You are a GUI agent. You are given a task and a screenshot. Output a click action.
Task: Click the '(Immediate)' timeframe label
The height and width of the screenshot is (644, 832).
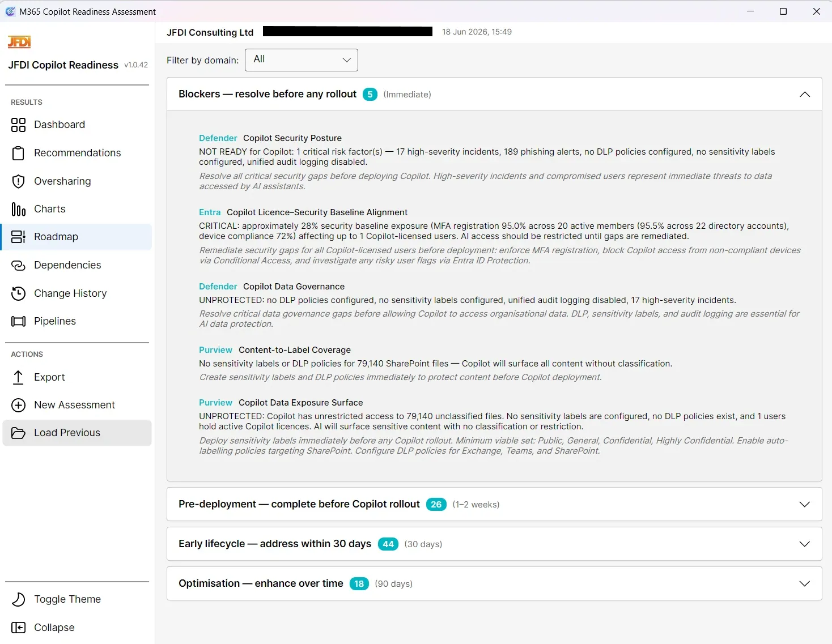(407, 95)
